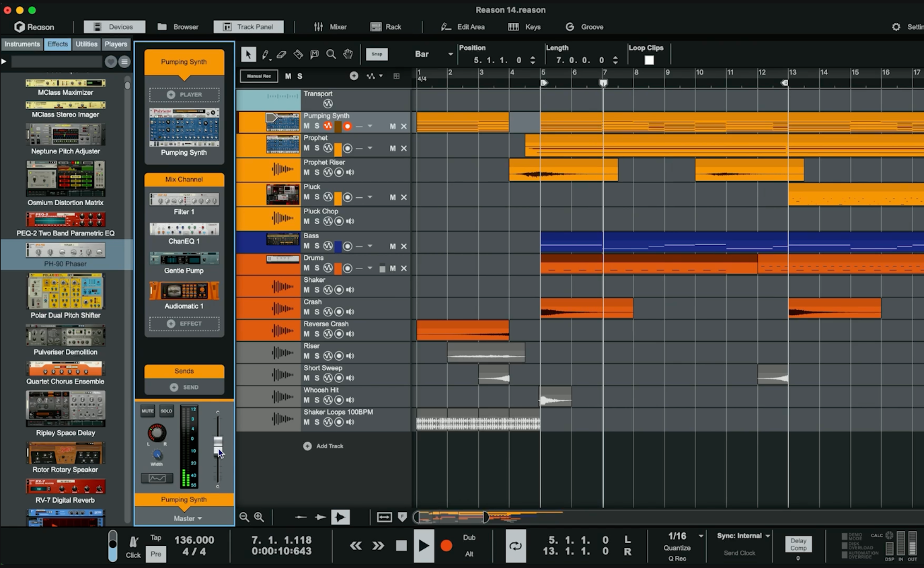Click the channel volume fader
This screenshot has width=924, height=568.
click(217, 446)
